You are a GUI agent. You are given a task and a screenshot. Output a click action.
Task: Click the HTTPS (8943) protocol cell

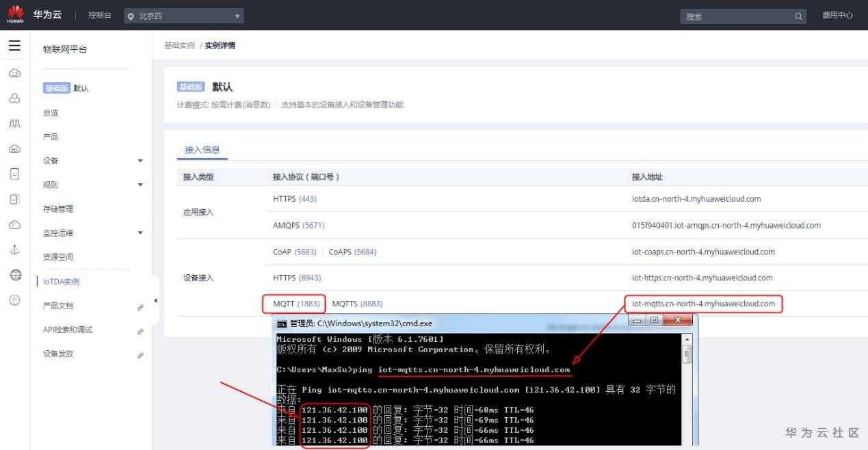point(297,278)
